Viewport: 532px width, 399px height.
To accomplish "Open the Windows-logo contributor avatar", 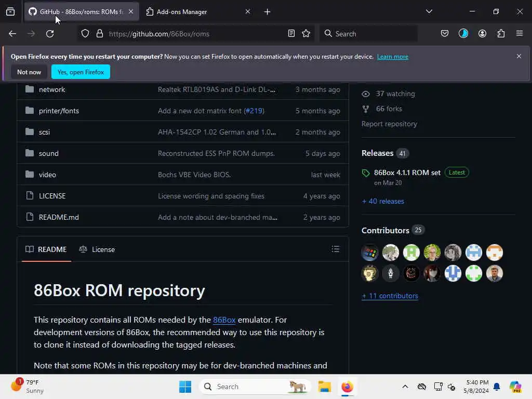I will coord(370,252).
